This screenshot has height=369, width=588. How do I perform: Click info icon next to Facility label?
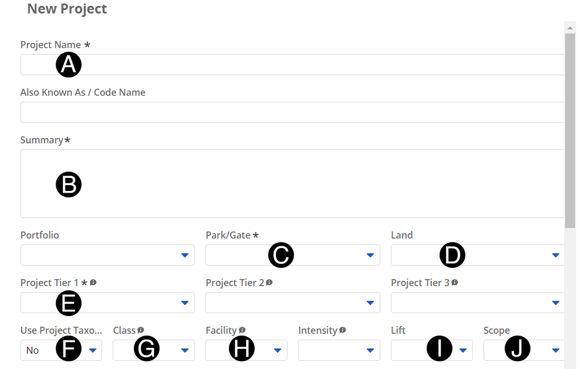[242, 330]
